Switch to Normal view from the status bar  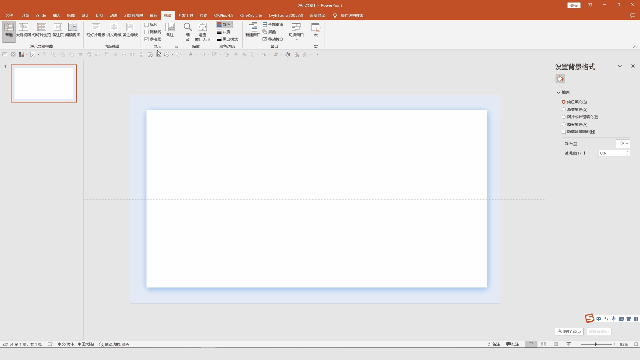point(531,344)
